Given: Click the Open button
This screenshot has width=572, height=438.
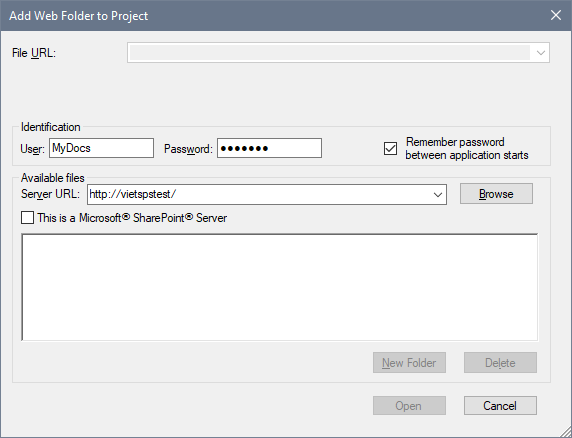Looking at the screenshot, I should point(409,406).
